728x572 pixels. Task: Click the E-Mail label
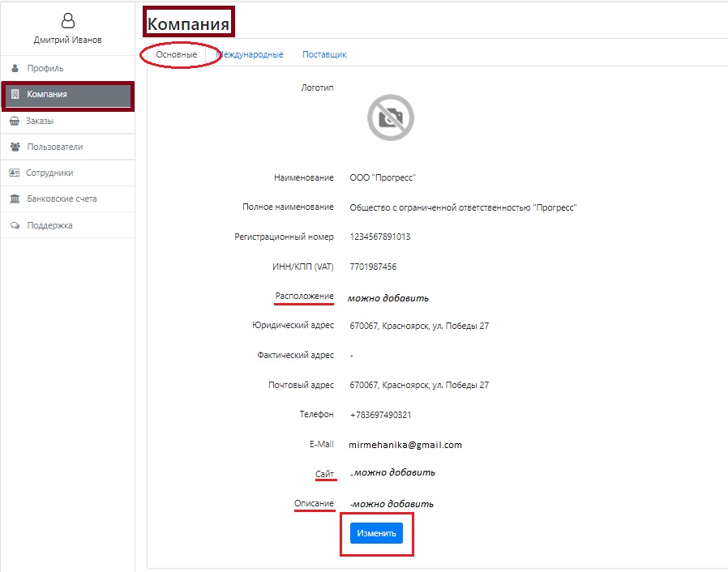click(321, 445)
